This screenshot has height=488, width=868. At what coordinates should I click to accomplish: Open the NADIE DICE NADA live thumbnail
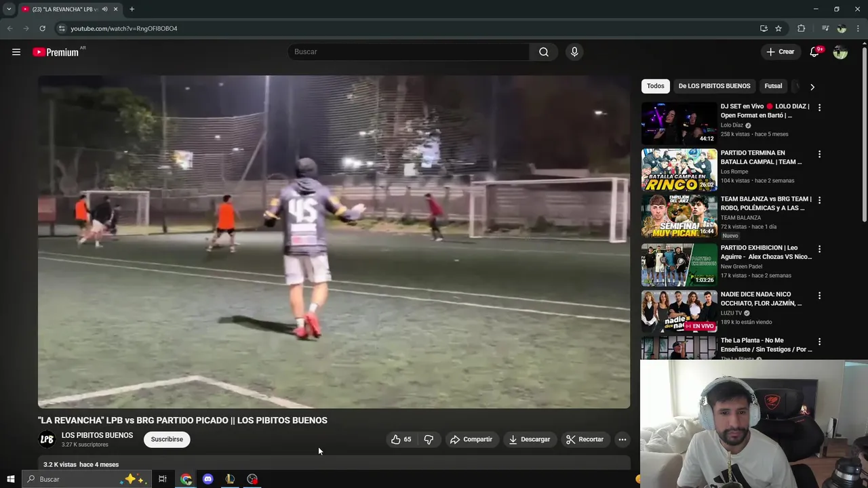[679, 312]
